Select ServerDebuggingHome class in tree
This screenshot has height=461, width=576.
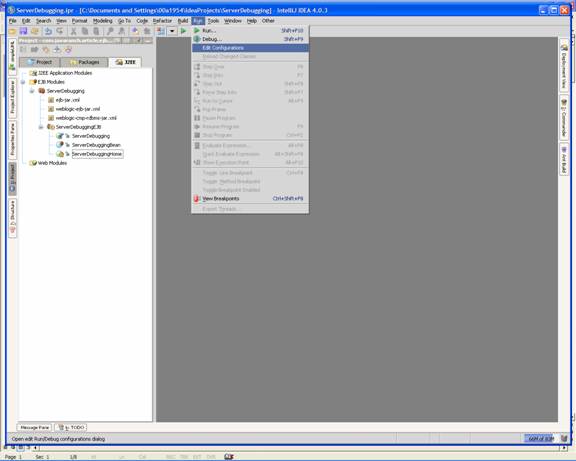pos(97,154)
